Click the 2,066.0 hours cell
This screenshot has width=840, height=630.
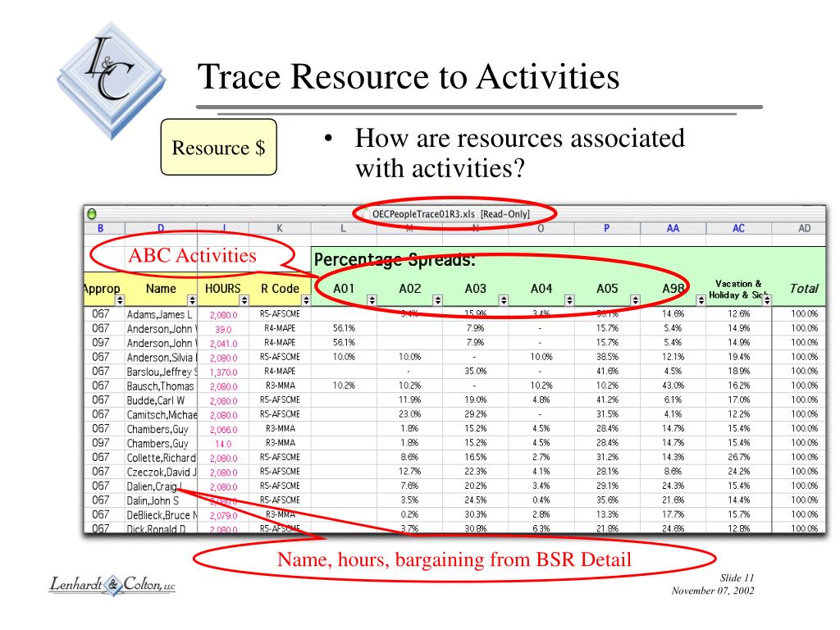coord(223,429)
